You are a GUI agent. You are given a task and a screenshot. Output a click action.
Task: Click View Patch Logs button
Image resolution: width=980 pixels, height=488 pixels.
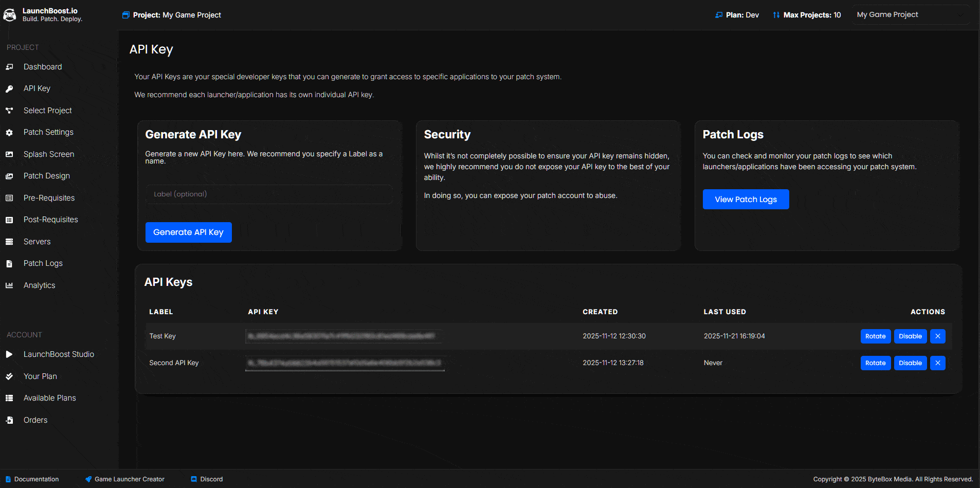click(x=746, y=200)
